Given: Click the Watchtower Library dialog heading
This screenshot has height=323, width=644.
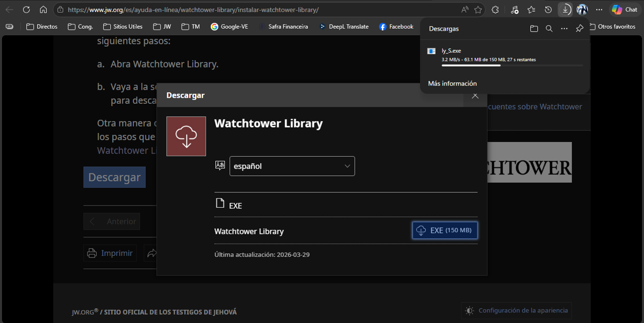Looking at the screenshot, I should point(268,123).
